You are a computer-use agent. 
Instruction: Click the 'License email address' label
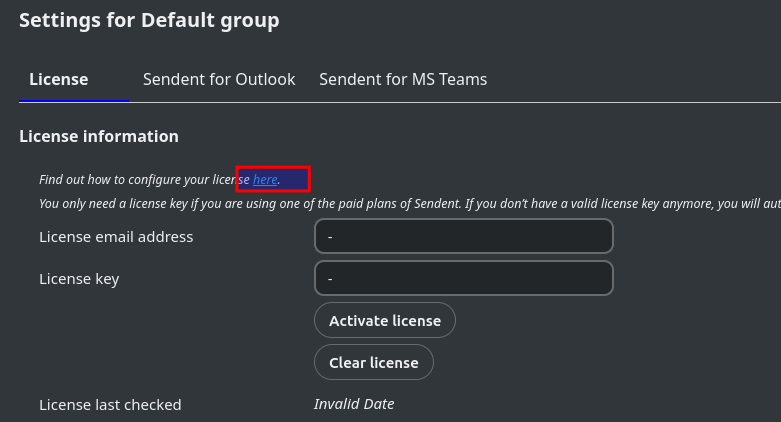pos(116,237)
